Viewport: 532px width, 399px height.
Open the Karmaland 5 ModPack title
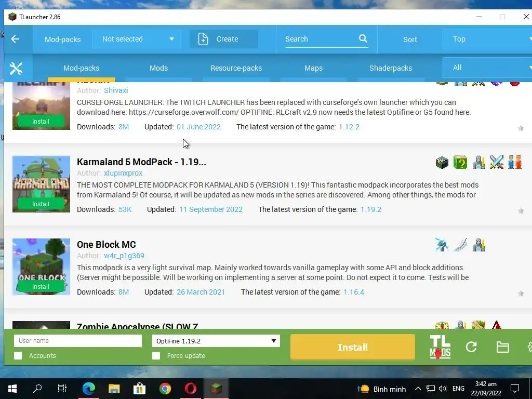(x=141, y=162)
